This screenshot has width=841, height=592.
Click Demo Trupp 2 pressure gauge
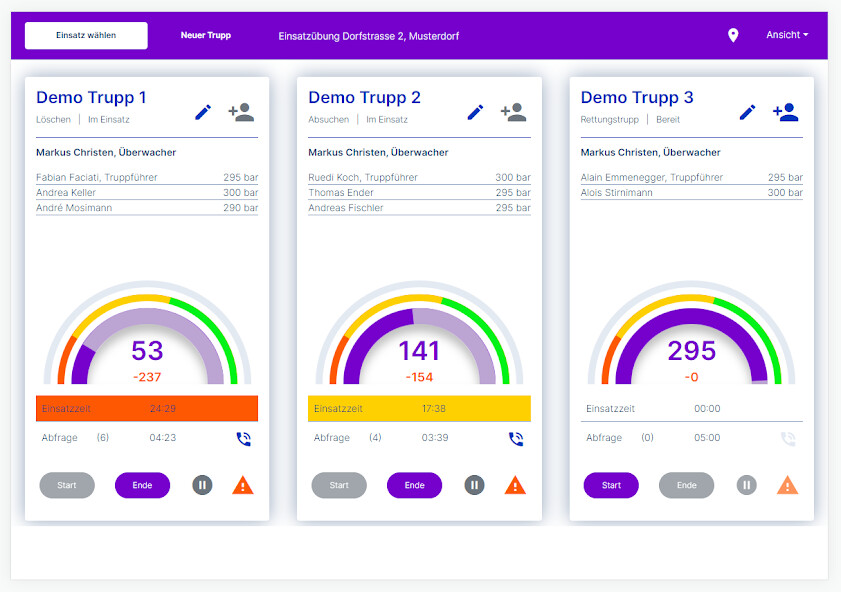click(419, 340)
